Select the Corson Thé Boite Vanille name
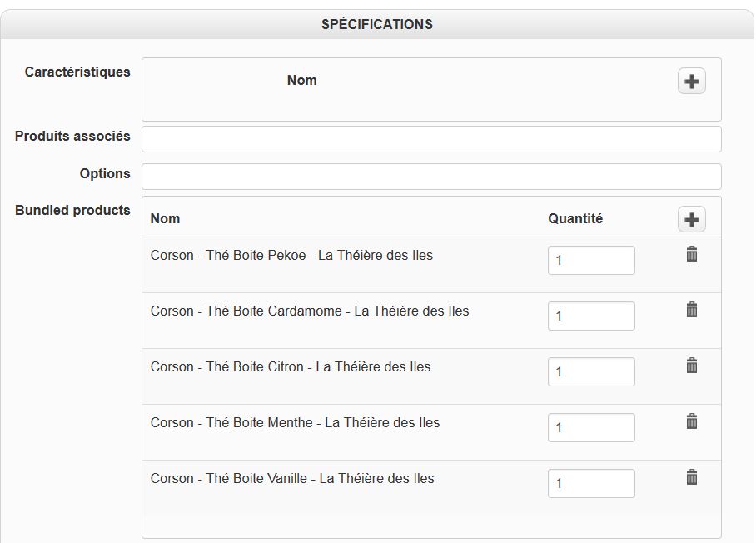This screenshot has width=756, height=543. pos(292,479)
